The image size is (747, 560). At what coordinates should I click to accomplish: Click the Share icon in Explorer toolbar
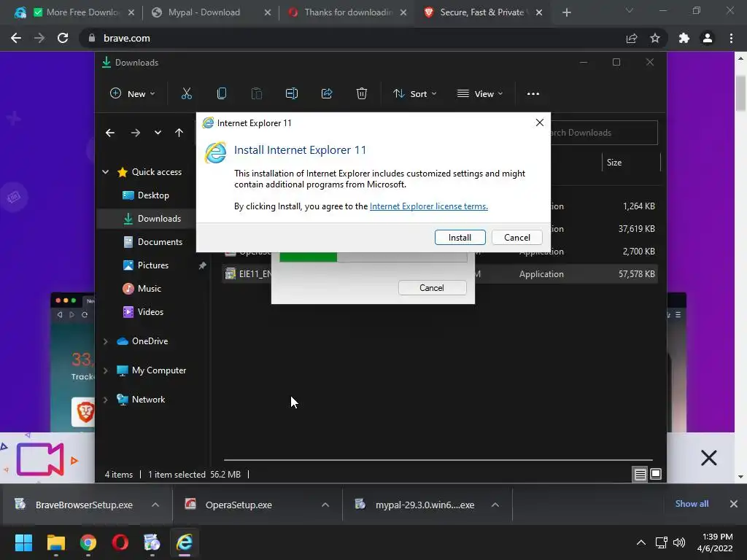pos(327,94)
